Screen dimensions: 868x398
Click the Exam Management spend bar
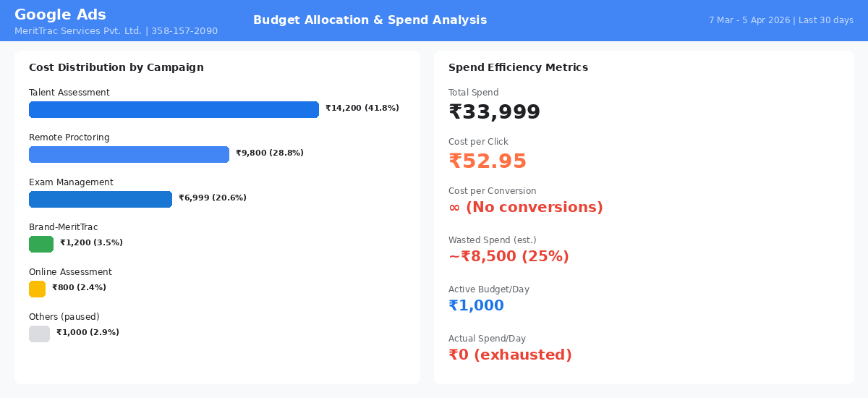tap(101, 199)
